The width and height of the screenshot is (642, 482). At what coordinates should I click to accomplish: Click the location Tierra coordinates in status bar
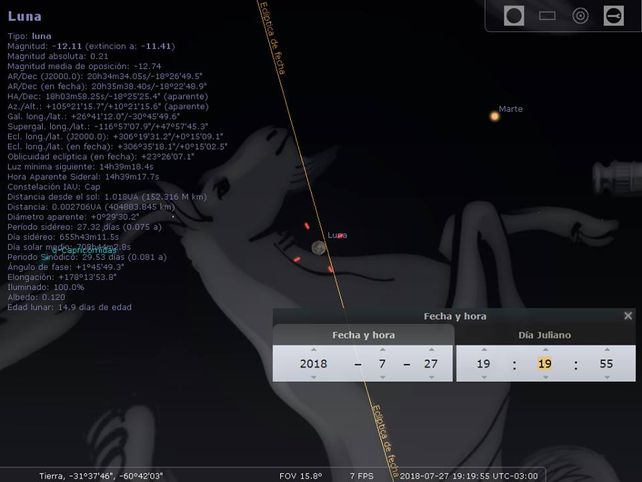101,476
